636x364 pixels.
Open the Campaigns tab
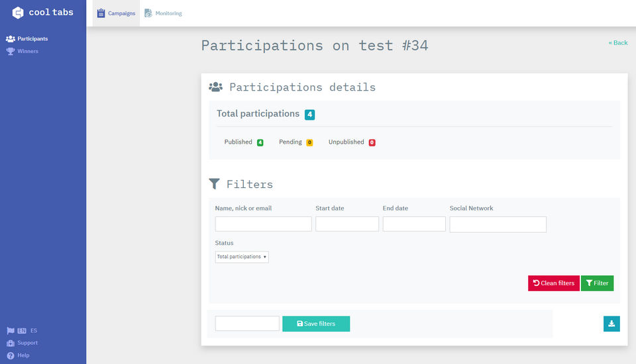(116, 13)
